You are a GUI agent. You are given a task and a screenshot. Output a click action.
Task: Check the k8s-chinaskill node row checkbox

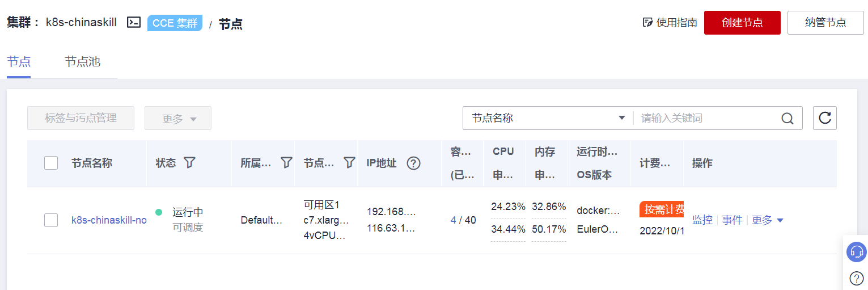(x=51, y=220)
